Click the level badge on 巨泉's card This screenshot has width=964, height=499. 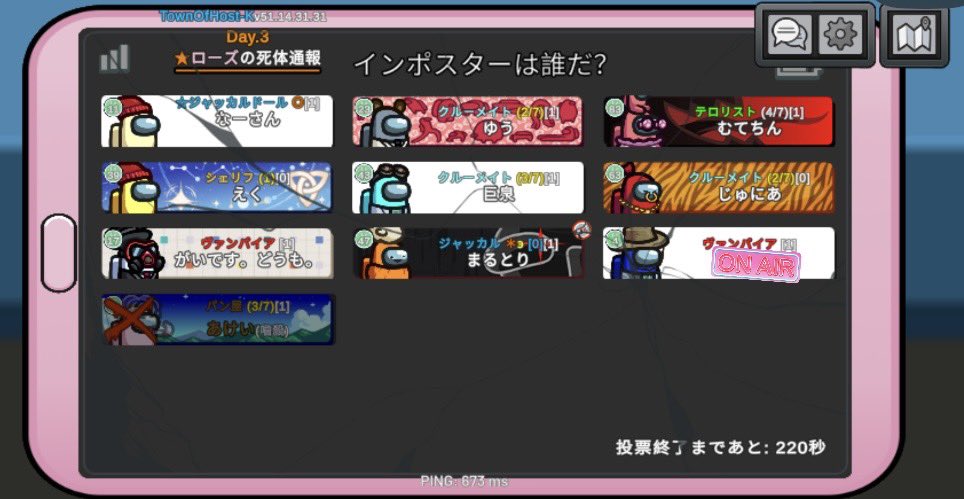tap(362, 175)
